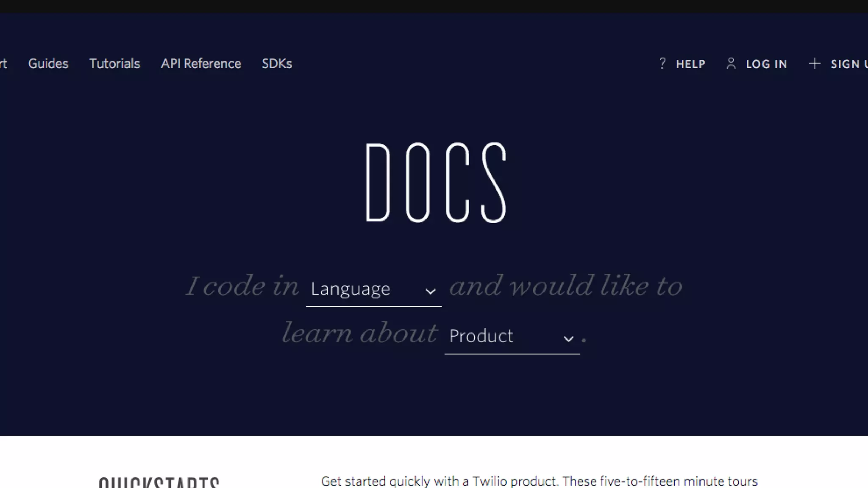Click the HELP text link

click(690, 64)
